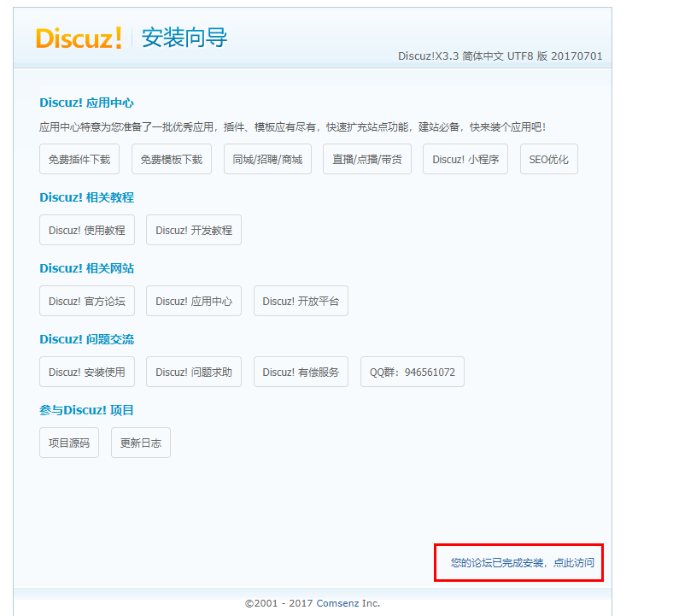679x616 pixels.
Task: Click Discuz! 相关教程 heading
Action: (86, 197)
